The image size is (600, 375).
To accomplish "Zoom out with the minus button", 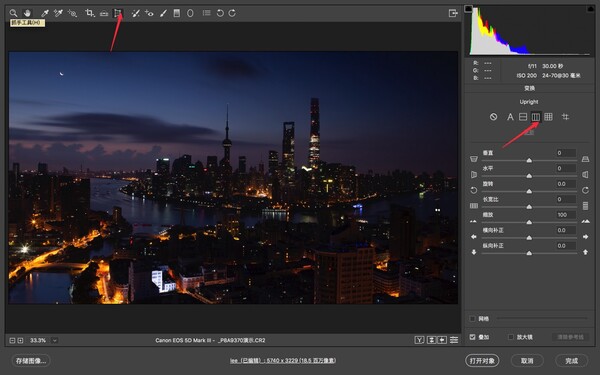I will 12,340.
